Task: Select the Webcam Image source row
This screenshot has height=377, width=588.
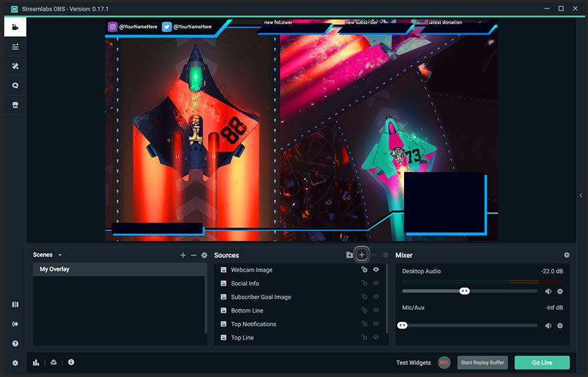Action: [300, 270]
